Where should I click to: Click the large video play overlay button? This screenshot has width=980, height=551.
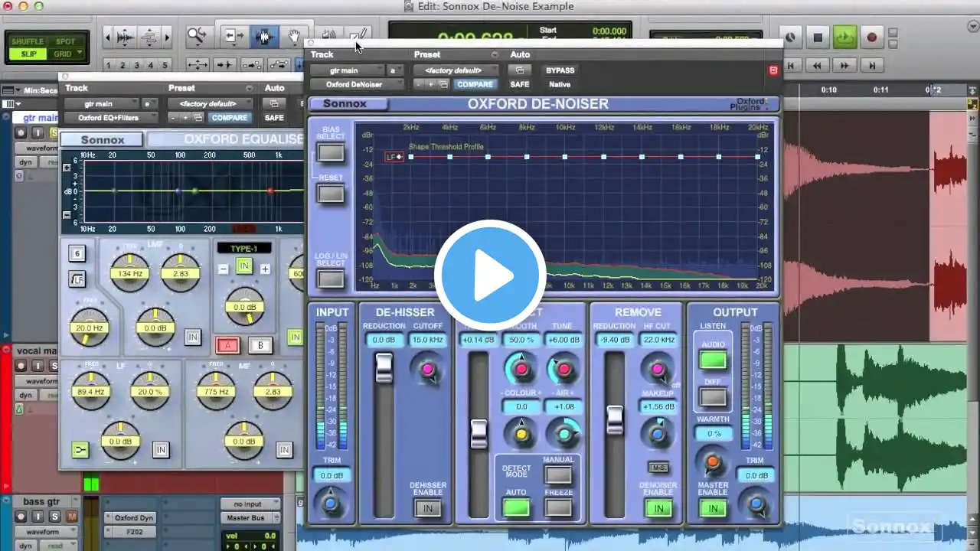pos(490,275)
